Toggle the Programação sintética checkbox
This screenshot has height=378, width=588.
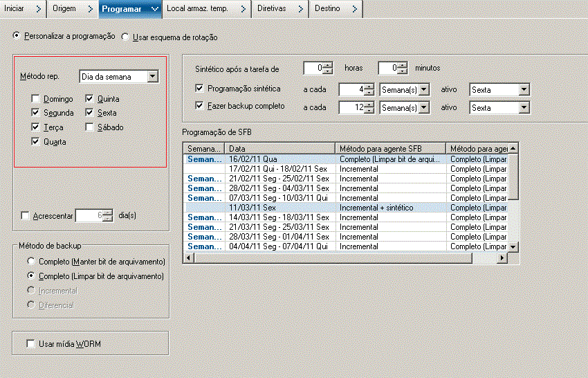coord(200,89)
